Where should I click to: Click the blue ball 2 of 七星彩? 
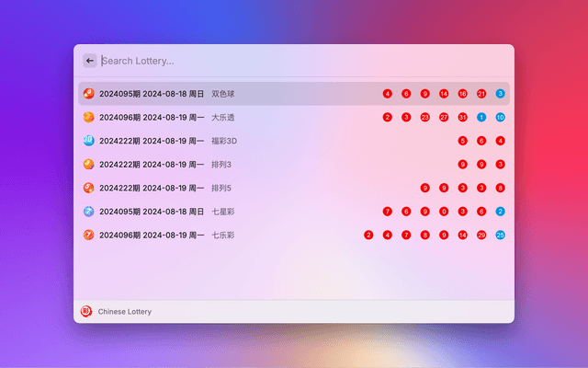pos(500,212)
